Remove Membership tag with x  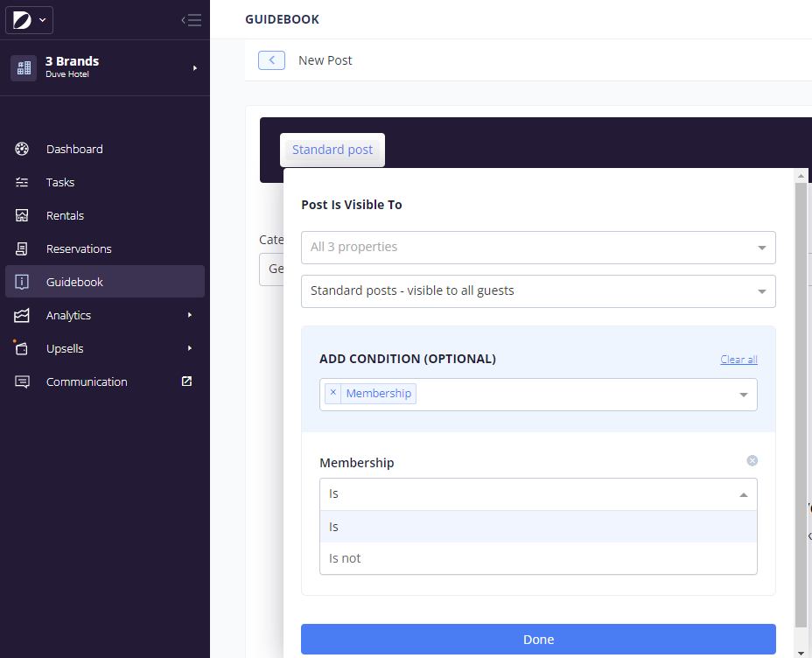point(332,394)
